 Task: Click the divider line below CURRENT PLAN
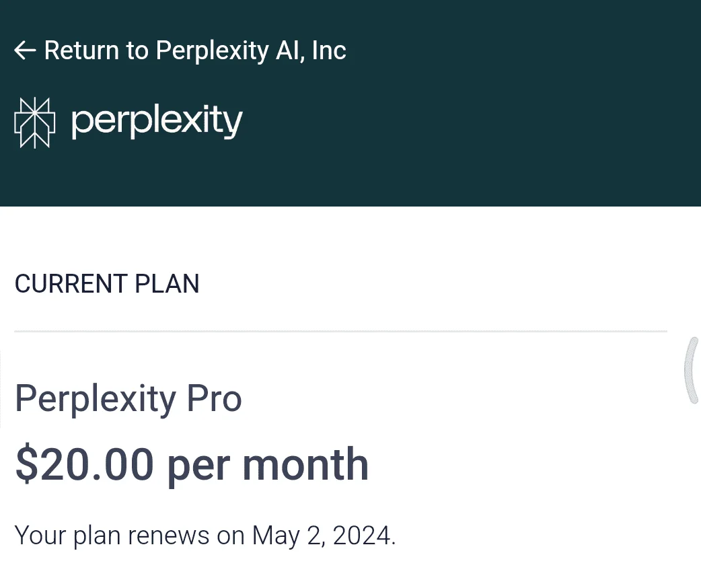pos(340,331)
